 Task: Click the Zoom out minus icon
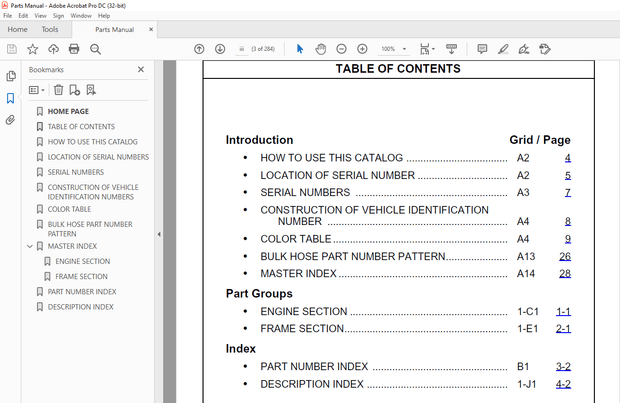pyautogui.click(x=341, y=49)
